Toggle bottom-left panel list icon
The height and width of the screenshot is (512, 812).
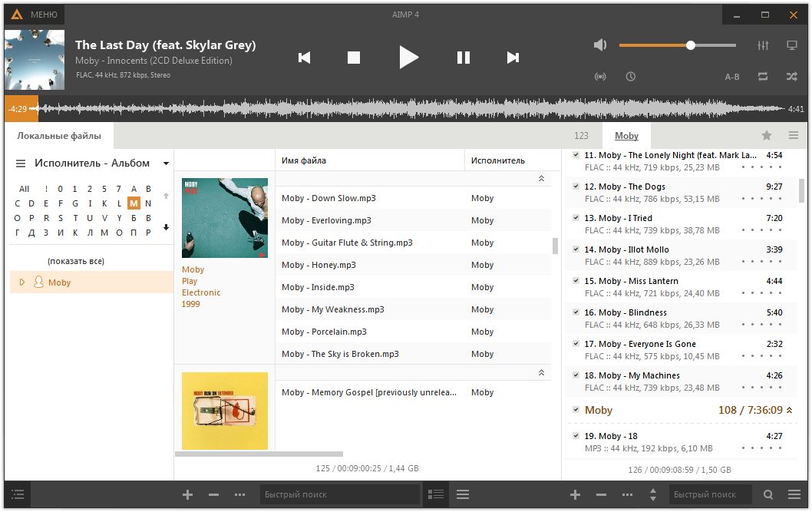pyautogui.click(x=18, y=495)
